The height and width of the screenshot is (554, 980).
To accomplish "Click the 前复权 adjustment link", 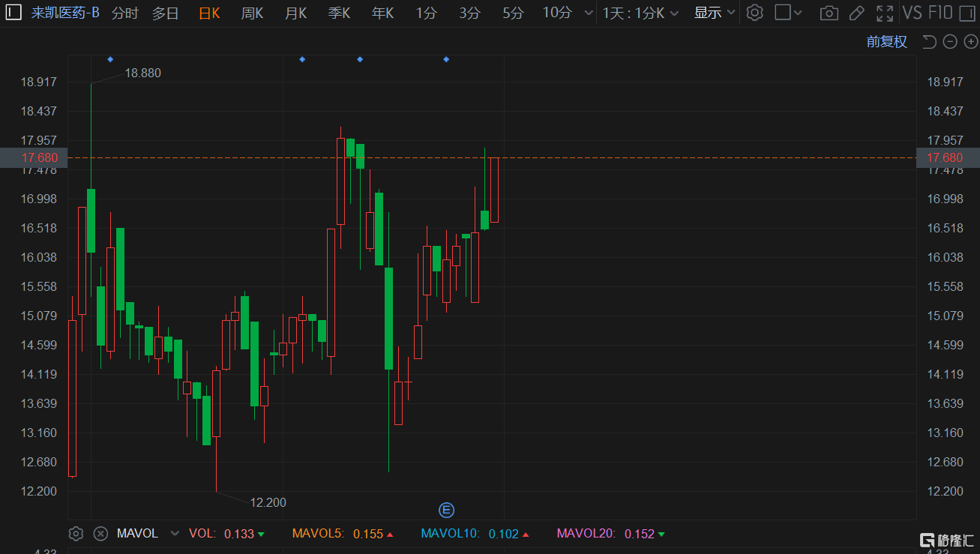I will click(x=886, y=42).
